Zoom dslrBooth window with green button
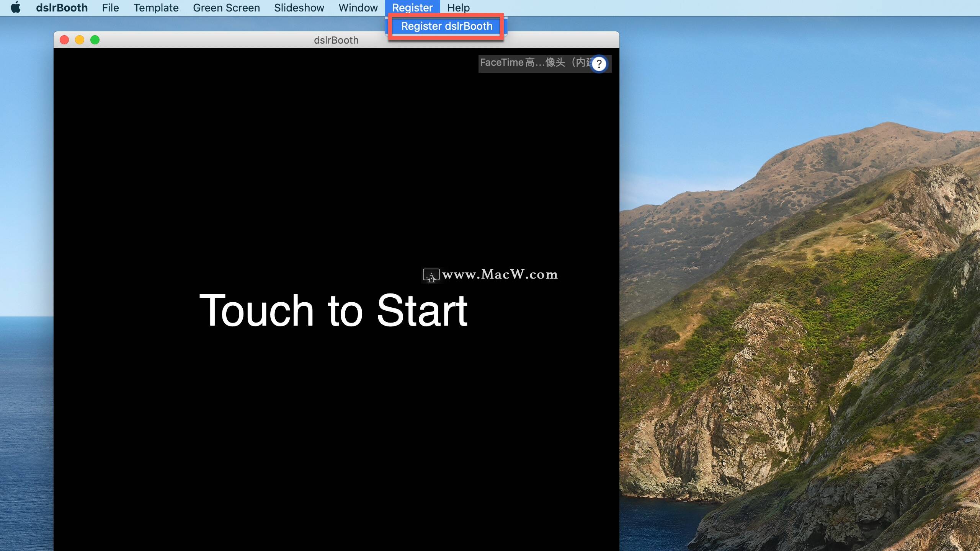This screenshot has width=980, height=551. 95,40
